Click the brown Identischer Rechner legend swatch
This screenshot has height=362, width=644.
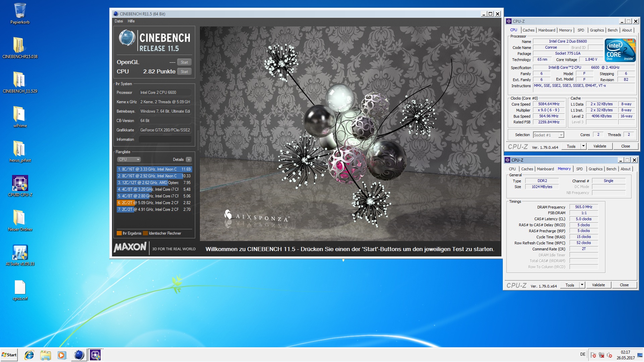(145, 233)
